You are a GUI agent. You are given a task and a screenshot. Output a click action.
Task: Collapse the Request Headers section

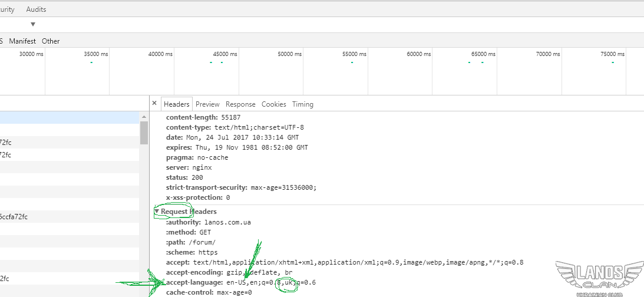(157, 212)
